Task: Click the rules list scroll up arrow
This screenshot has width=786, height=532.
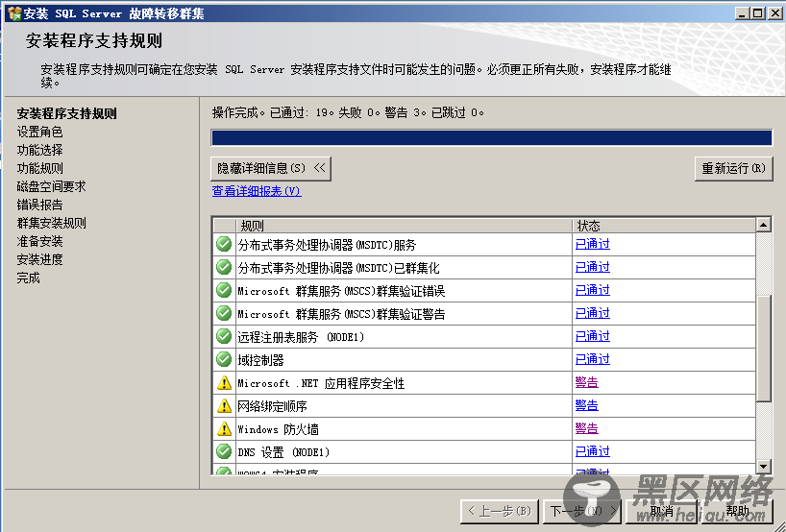Action: (763, 225)
